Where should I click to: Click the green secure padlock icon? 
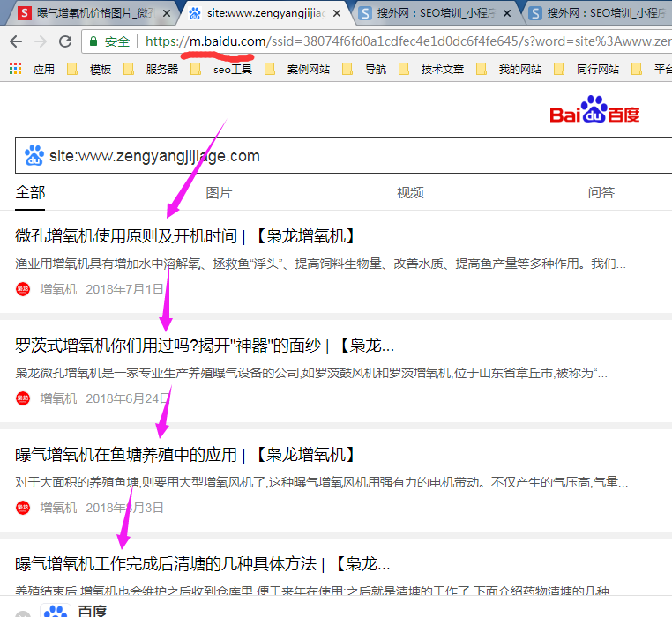94,41
